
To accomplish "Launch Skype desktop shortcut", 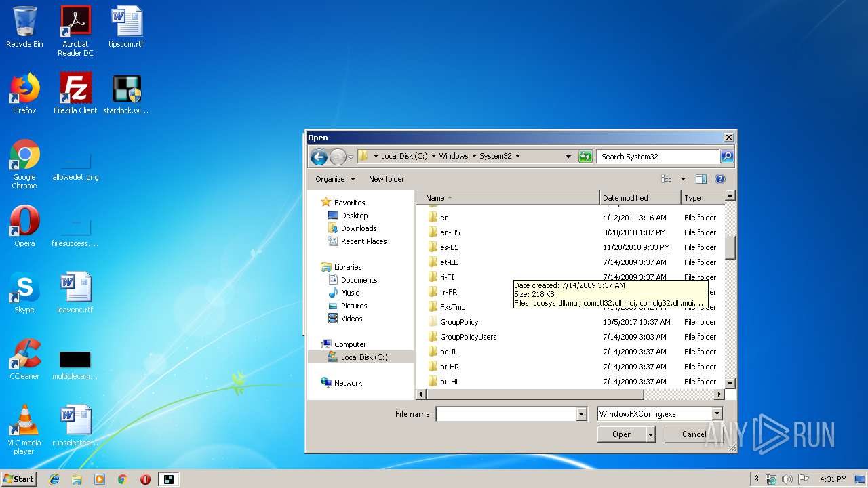I will coord(24,293).
